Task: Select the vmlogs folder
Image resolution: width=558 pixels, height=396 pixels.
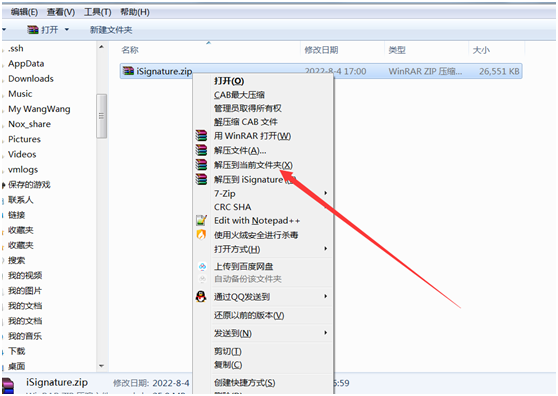Action: (23, 170)
